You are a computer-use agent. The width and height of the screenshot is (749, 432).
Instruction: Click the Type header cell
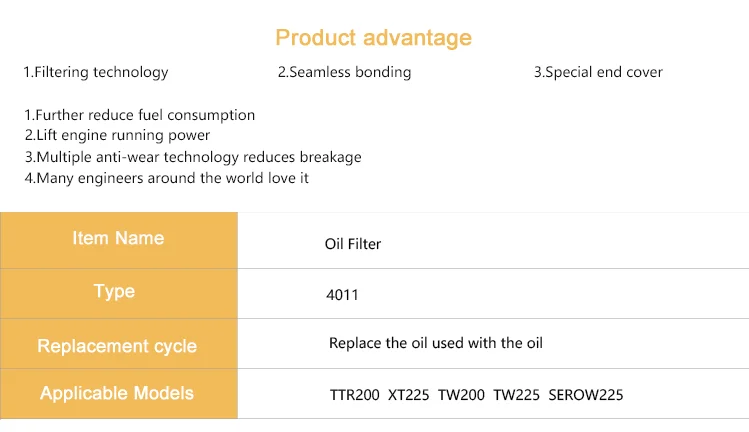(x=119, y=293)
